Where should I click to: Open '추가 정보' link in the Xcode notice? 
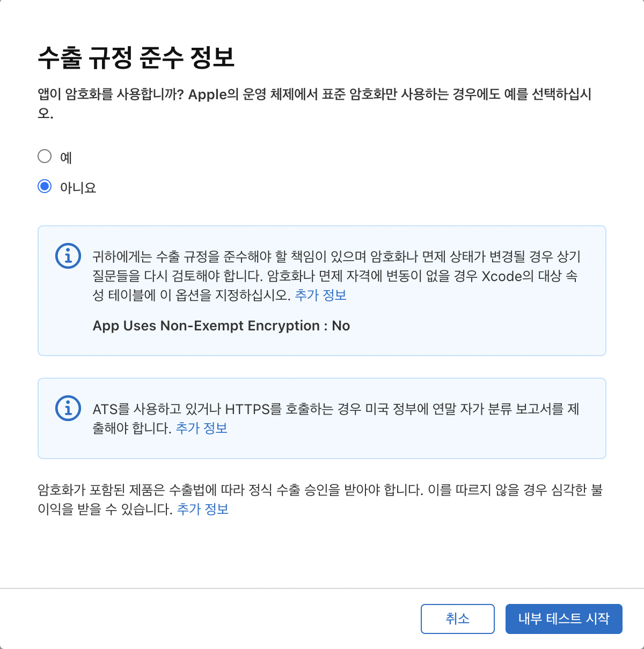pyautogui.click(x=321, y=295)
